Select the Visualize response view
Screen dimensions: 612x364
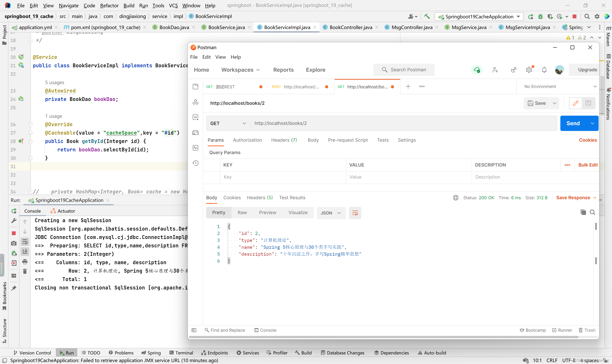[x=298, y=213]
